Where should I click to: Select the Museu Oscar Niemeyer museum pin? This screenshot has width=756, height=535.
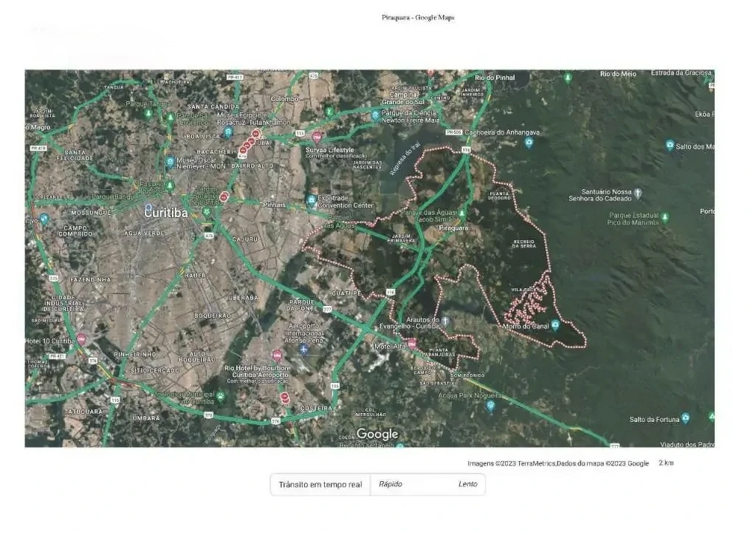pyautogui.click(x=170, y=162)
